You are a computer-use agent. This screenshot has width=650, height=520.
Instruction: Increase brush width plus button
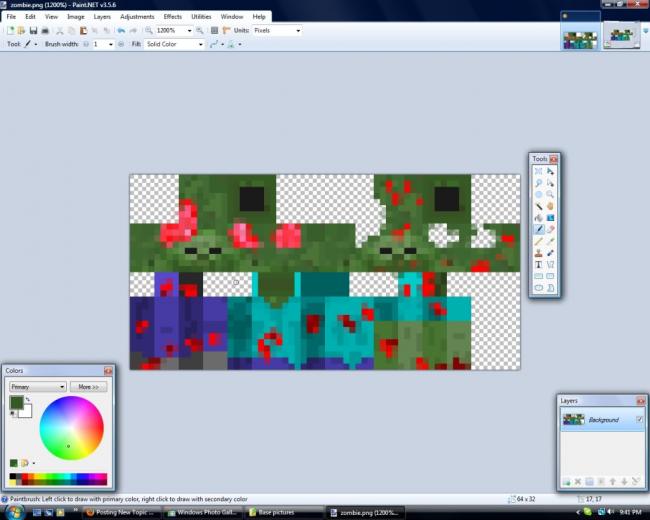(x=121, y=44)
